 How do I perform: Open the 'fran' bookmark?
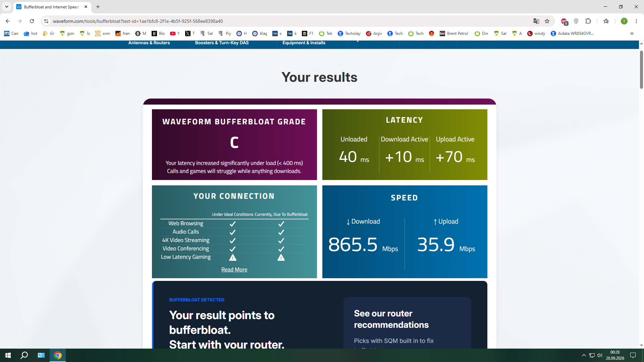point(122,34)
